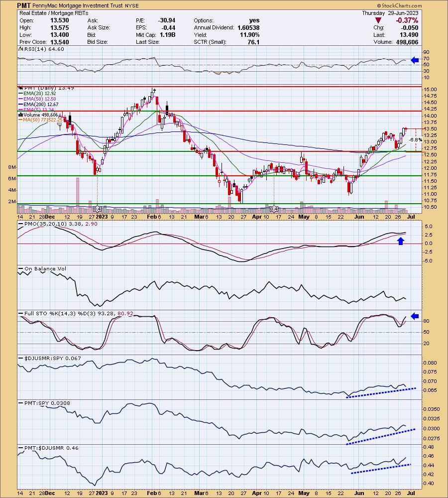Click the PMT ticker symbol in header
This screenshot has width=448, height=498.
pos(24,5)
